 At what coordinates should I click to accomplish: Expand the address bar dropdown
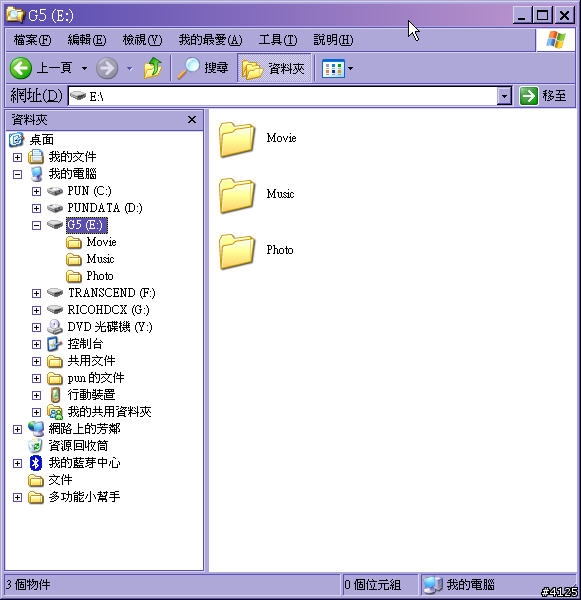[504, 96]
